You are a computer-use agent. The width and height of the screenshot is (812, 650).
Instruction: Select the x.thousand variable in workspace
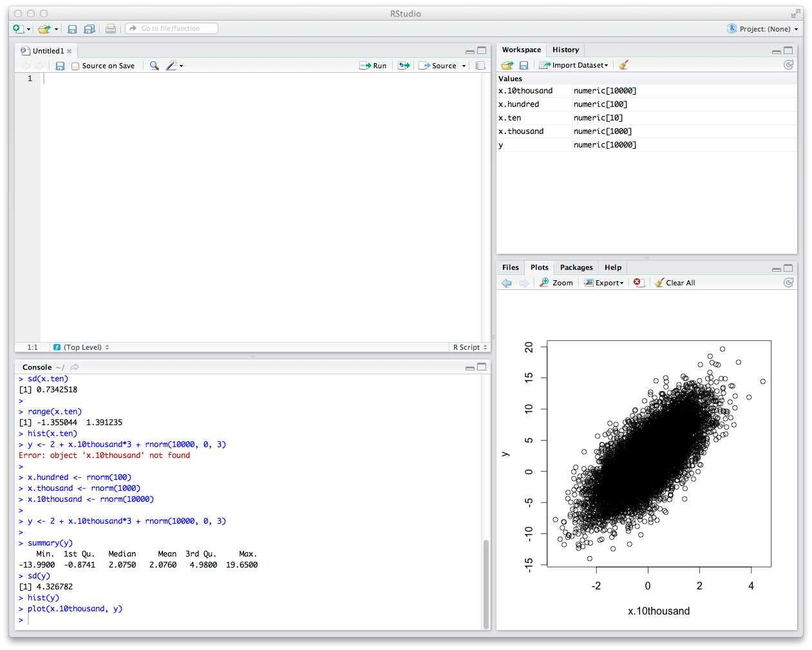coord(521,131)
